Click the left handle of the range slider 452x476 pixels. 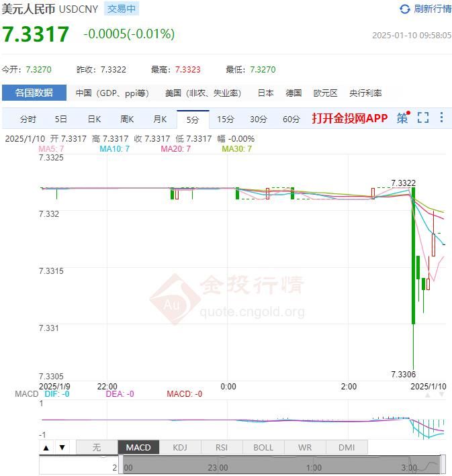121,465
